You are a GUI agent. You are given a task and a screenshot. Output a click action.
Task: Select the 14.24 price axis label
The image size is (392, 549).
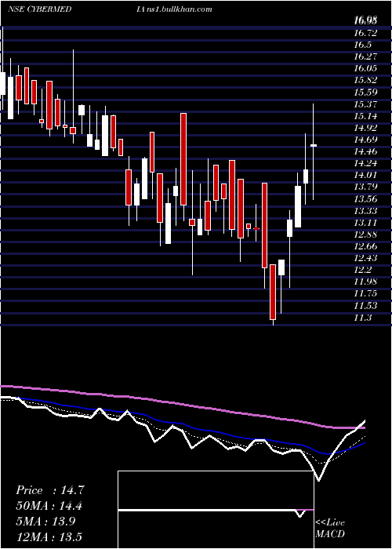pos(365,163)
